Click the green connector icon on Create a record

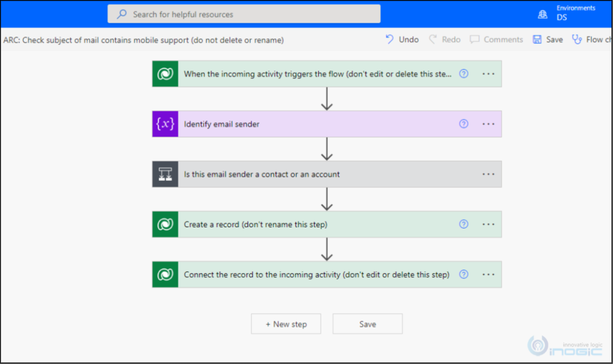[x=164, y=224]
